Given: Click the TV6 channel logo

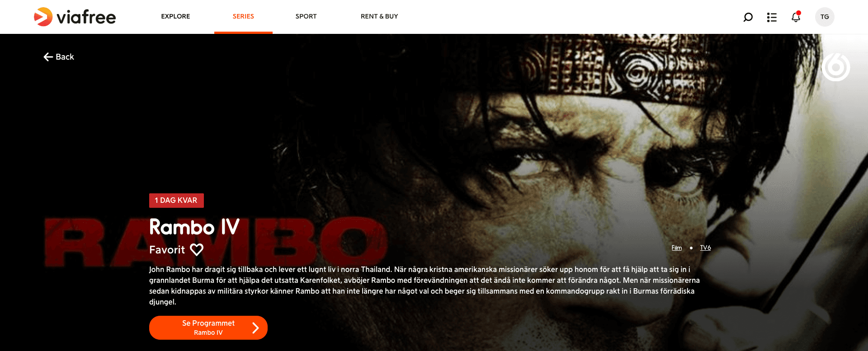Looking at the screenshot, I should point(835,67).
